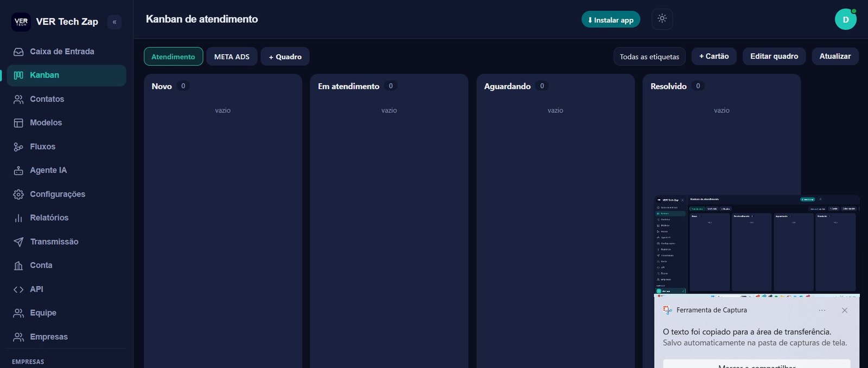Navigate to Fluxos
Image resolution: width=868 pixels, height=368 pixels.
66,147
